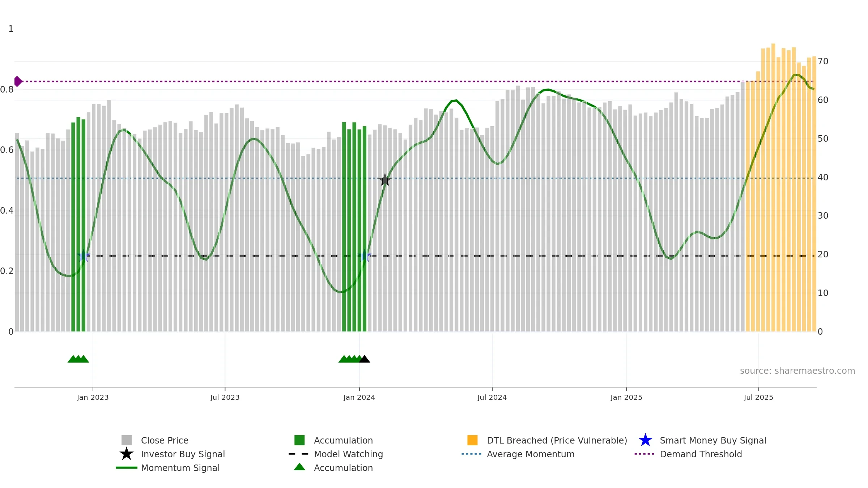Click the green Accumulation square legend swatch
The height and width of the screenshot is (488, 868).
point(299,440)
